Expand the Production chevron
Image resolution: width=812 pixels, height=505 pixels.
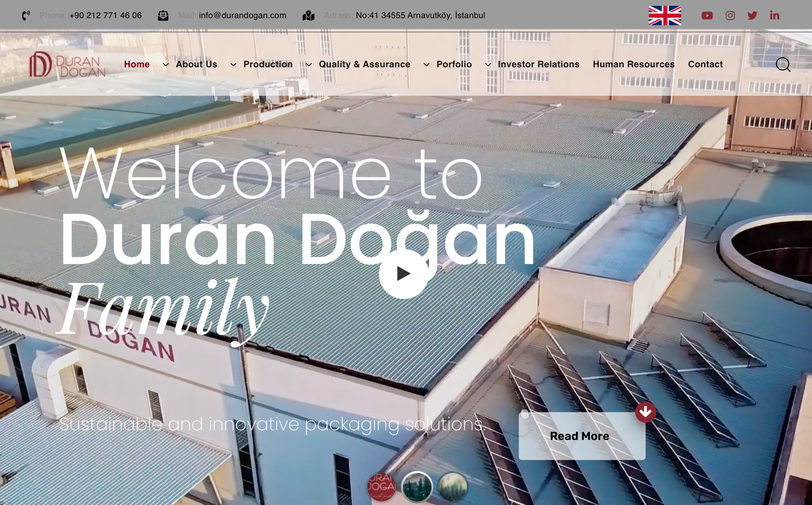coord(233,65)
